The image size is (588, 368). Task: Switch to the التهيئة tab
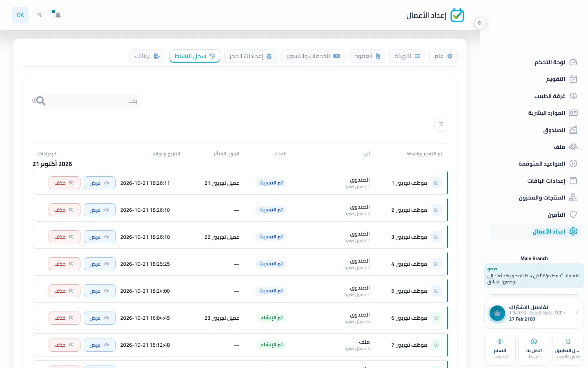407,56
